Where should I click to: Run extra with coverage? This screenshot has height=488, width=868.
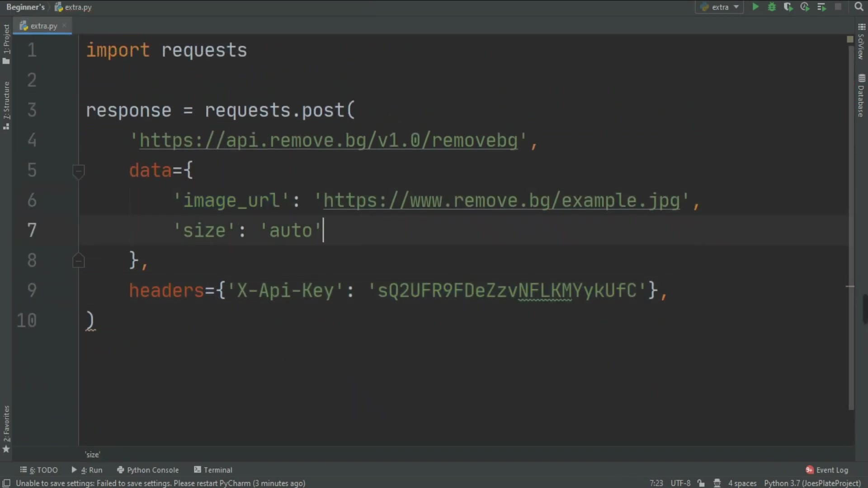click(788, 7)
